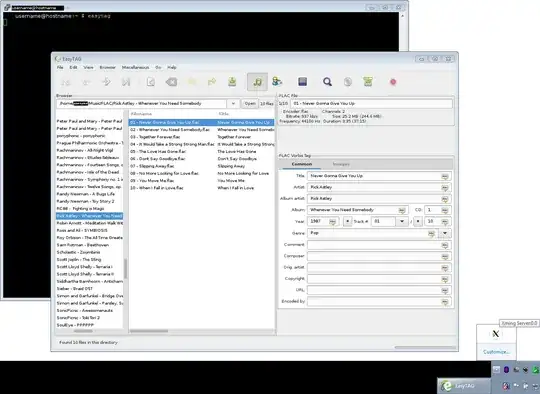Click the Remove Tags toolbar icon

(x=171, y=82)
